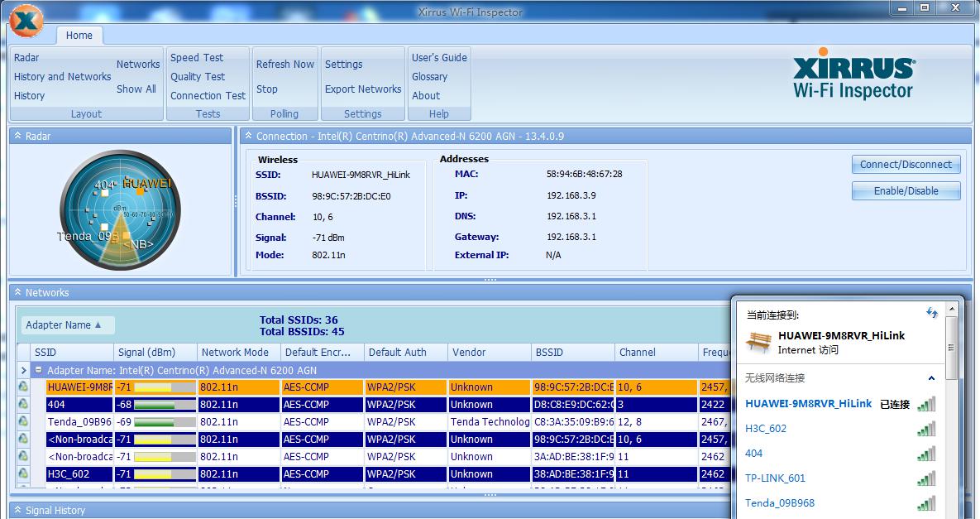Click signal bar of Tenda_09B96 network
The image size is (980, 519).
[165, 421]
